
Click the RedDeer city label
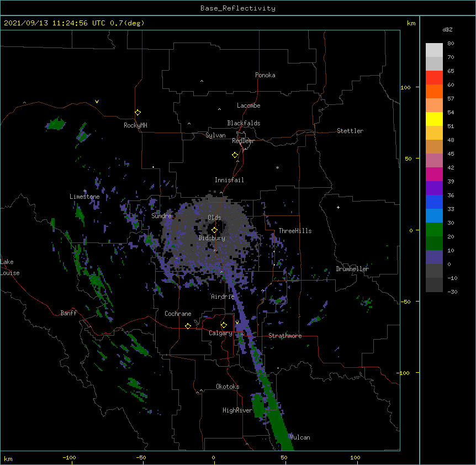[243, 141]
